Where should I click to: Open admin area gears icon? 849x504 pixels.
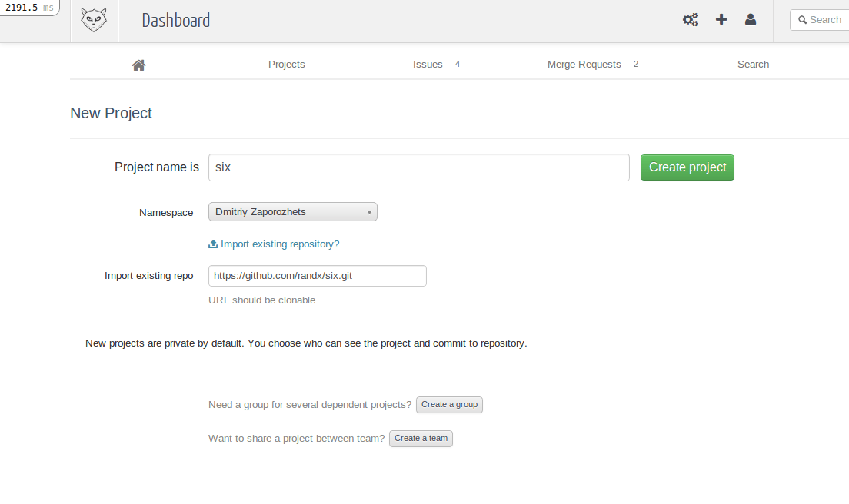tap(691, 20)
